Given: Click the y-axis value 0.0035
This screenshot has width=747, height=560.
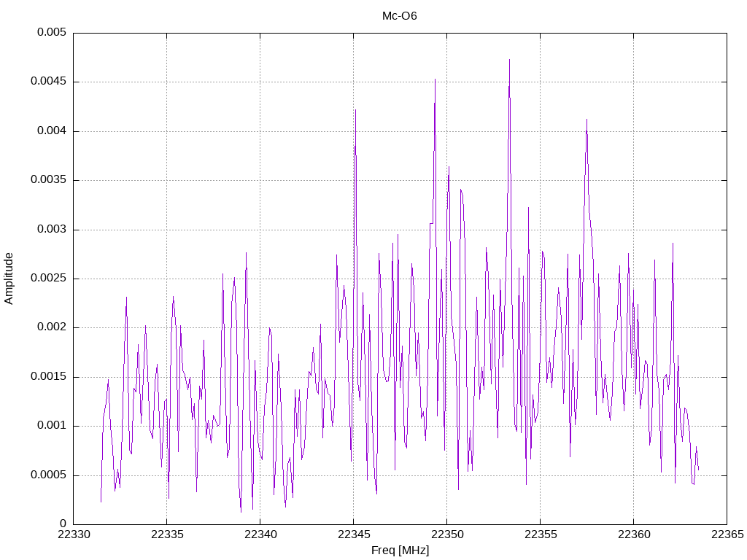Looking at the screenshot, I should [x=49, y=180].
